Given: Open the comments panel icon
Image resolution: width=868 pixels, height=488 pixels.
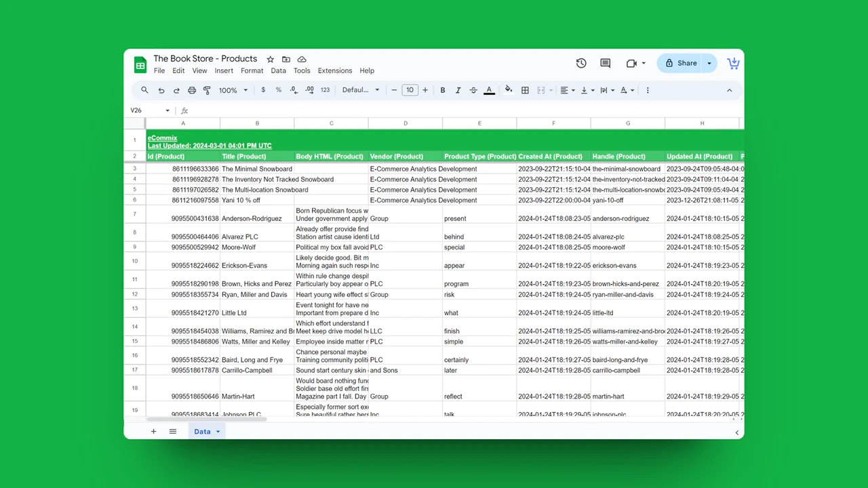Looking at the screenshot, I should [x=606, y=63].
